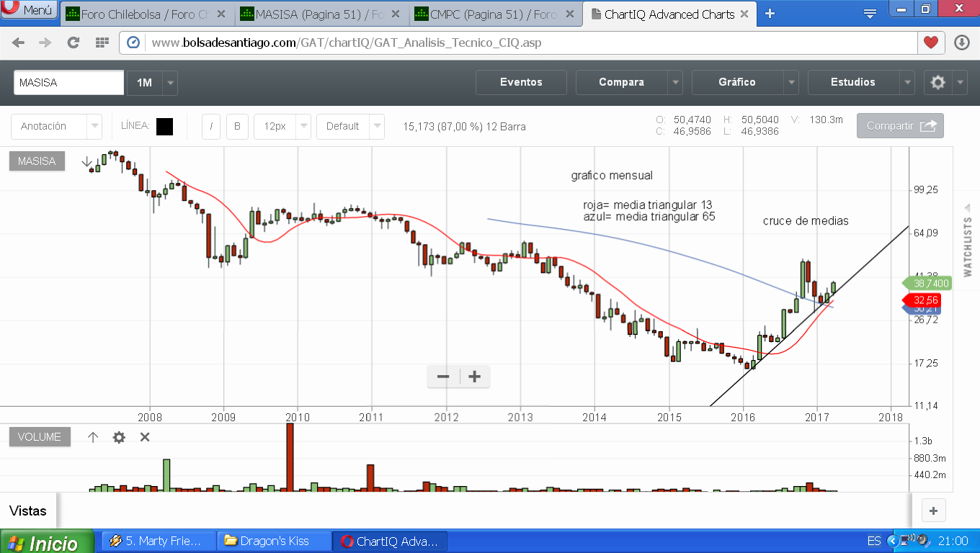Expand the Estudios dropdown arrow
The image size is (980, 553).
coord(907,82)
